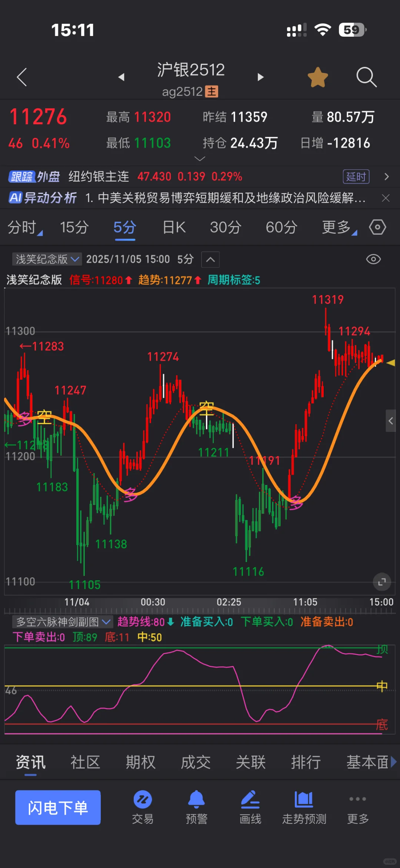Collapse indicator info with the up-chevron box
400x868 pixels.
pyautogui.click(x=210, y=260)
